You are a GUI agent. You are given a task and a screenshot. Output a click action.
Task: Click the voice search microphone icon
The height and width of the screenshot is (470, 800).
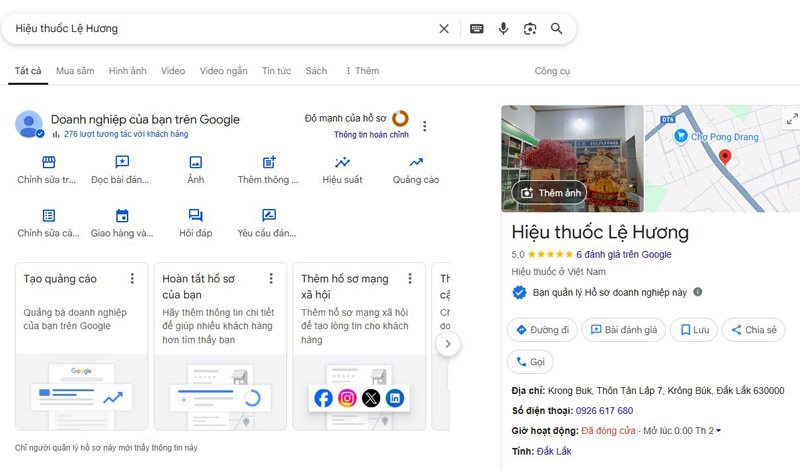(x=504, y=29)
